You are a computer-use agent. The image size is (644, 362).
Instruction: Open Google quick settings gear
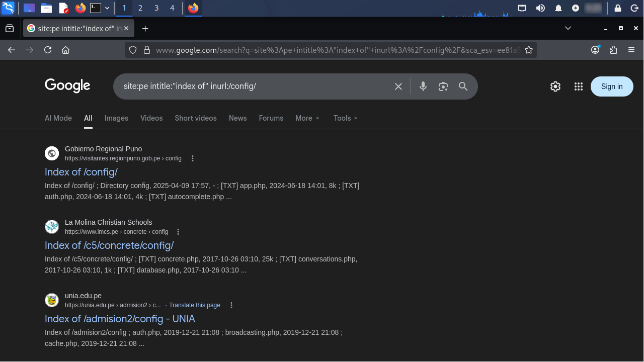click(x=555, y=86)
